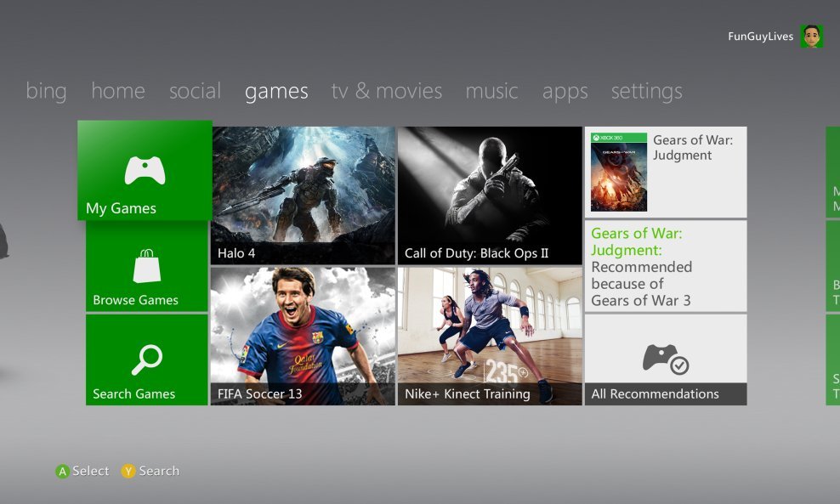
Task: Click the Gears of War: Judgment box art
Action: click(619, 172)
